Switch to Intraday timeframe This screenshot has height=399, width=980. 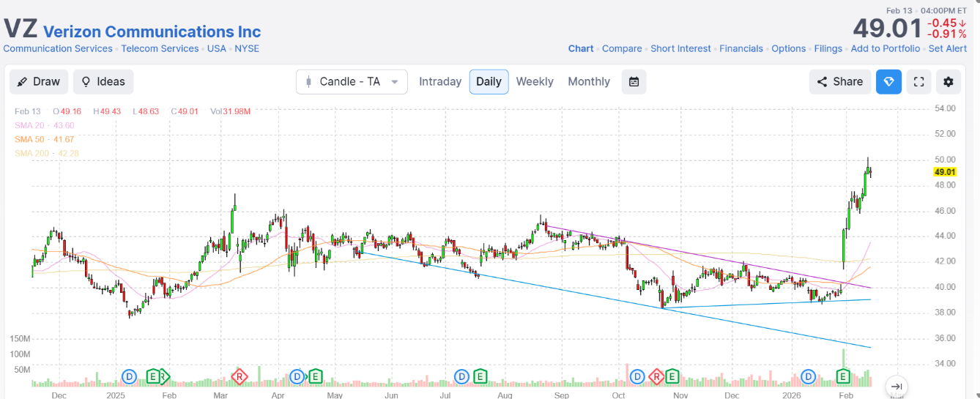[x=440, y=81]
